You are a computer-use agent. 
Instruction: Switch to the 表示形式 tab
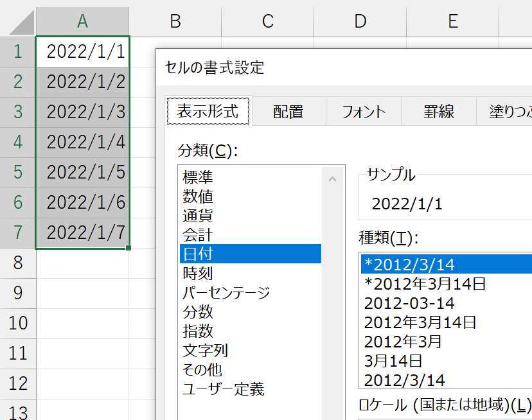(x=208, y=111)
